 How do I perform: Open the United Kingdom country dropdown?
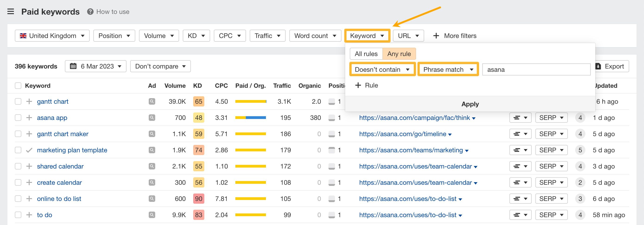(52, 36)
